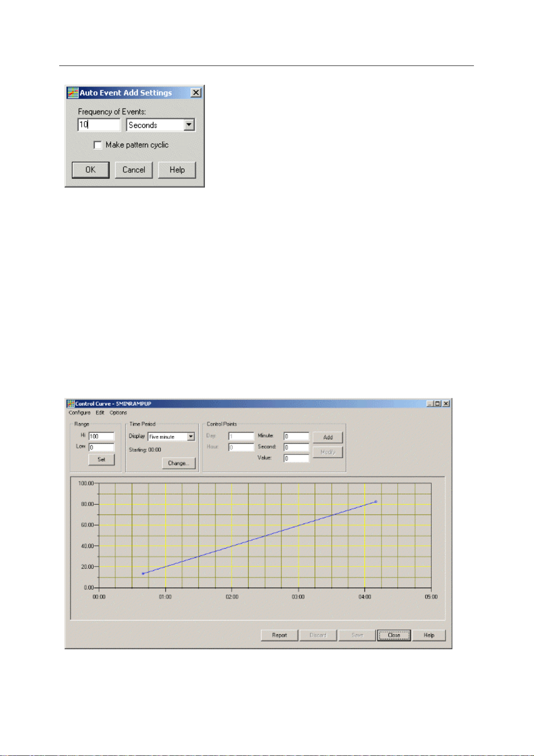Click the Minute control point field

point(296,436)
